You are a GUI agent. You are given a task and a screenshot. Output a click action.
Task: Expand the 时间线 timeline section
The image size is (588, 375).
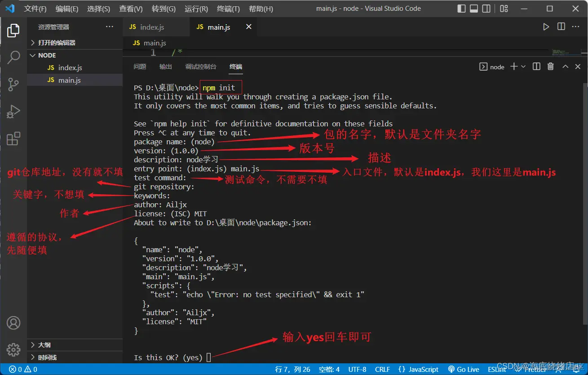click(x=75, y=357)
